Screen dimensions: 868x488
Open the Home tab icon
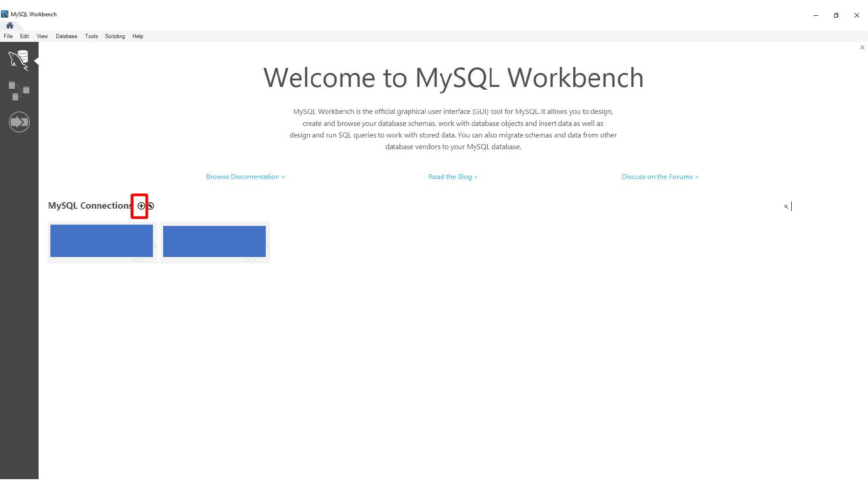pos(10,25)
